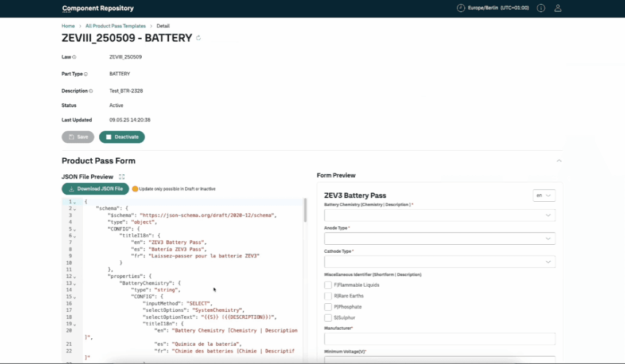
Task: Open the user profile icon
Action: point(557,8)
